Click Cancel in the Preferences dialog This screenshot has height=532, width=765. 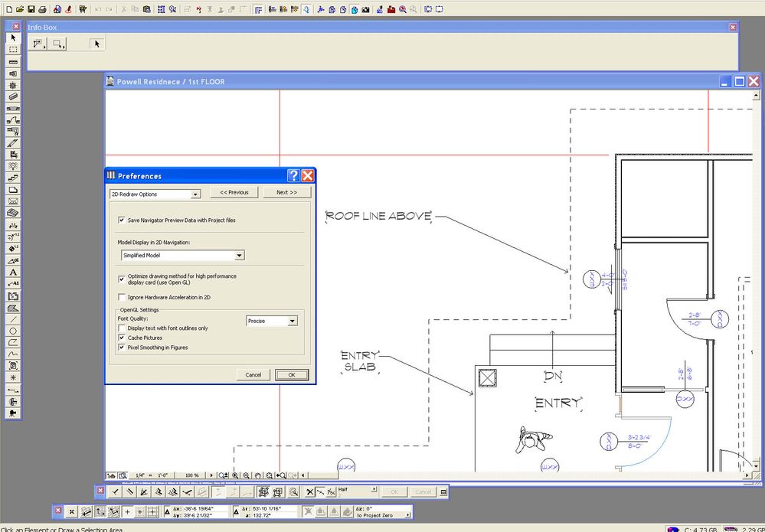point(253,375)
